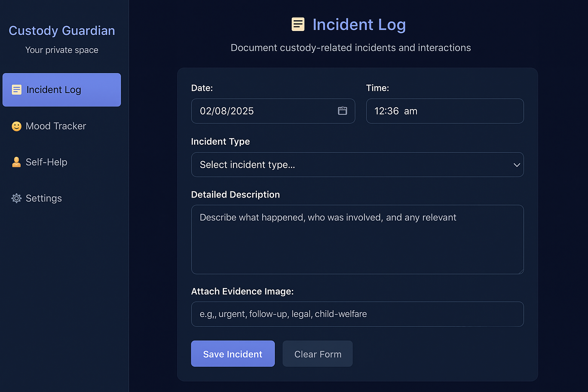
Task: Expand the incident type dropdown chevron
Action: point(516,165)
